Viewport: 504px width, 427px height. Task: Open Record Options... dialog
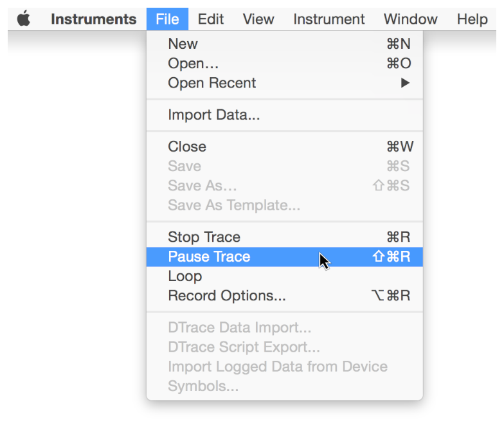[226, 296]
